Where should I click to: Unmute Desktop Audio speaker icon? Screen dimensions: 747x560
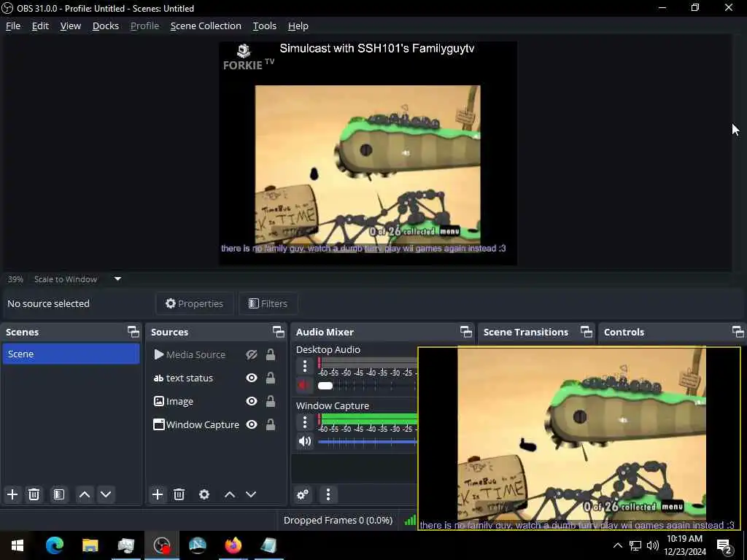304,385
